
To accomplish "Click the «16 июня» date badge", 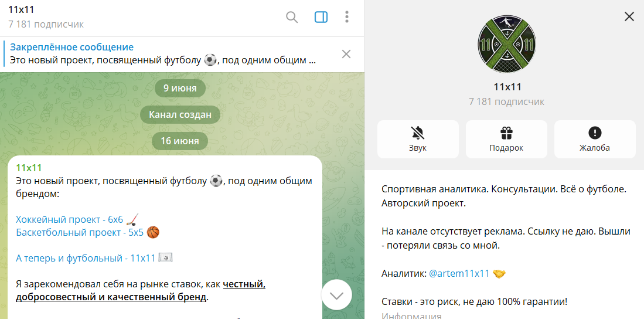I will tap(180, 141).
